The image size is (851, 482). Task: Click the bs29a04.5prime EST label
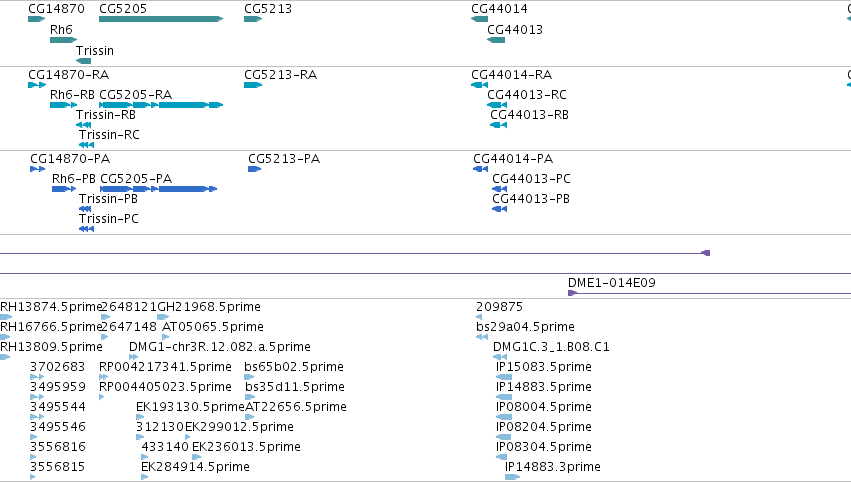[x=525, y=326]
